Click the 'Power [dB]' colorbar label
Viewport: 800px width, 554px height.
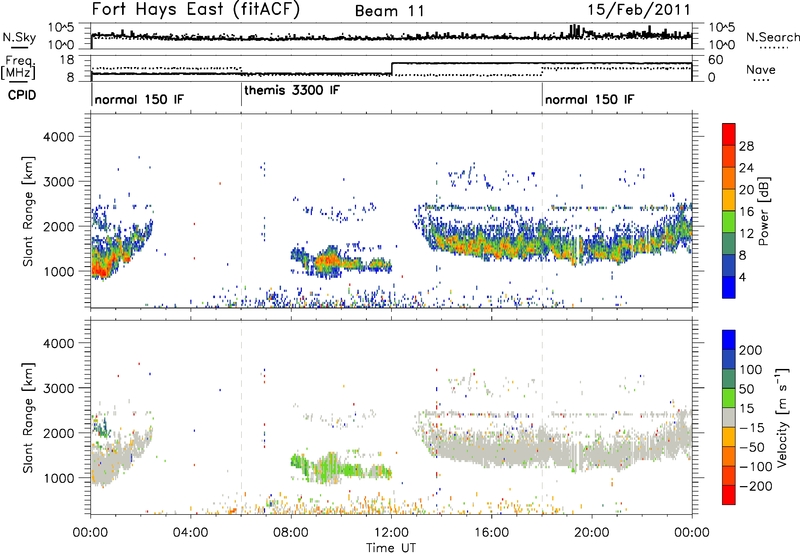pyautogui.click(x=763, y=211)
